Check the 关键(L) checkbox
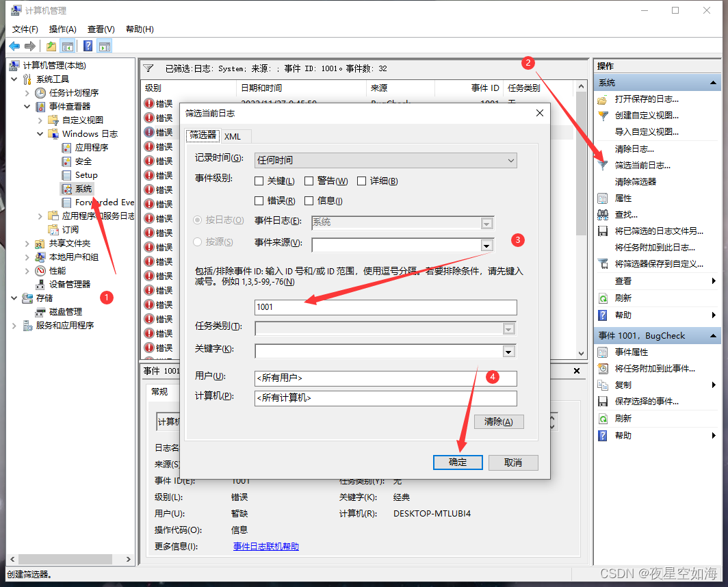728x587 pixels. [259, 181]
